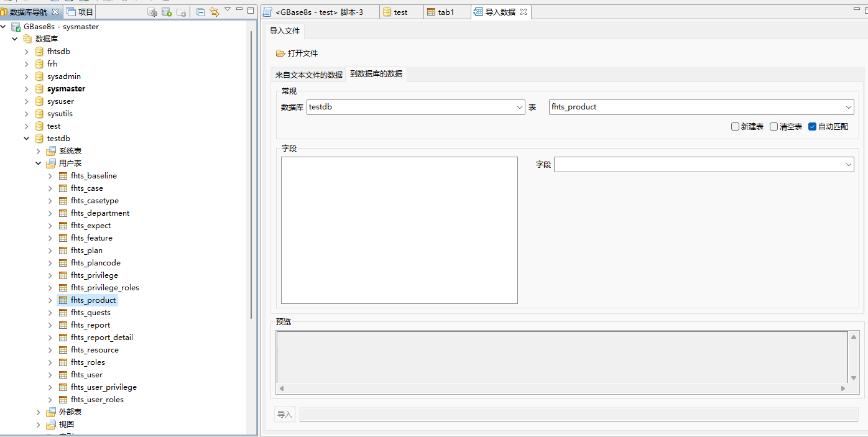Click the import progress bar

579,415
